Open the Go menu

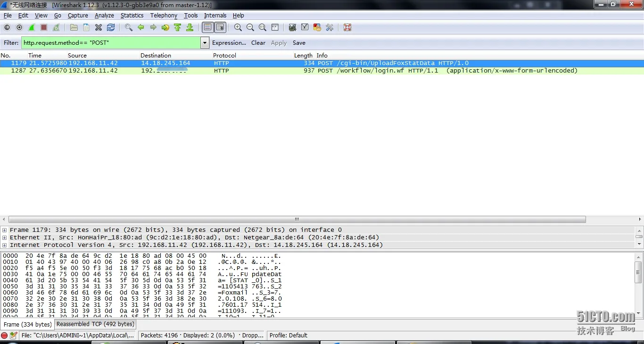(x=58, y=16)
